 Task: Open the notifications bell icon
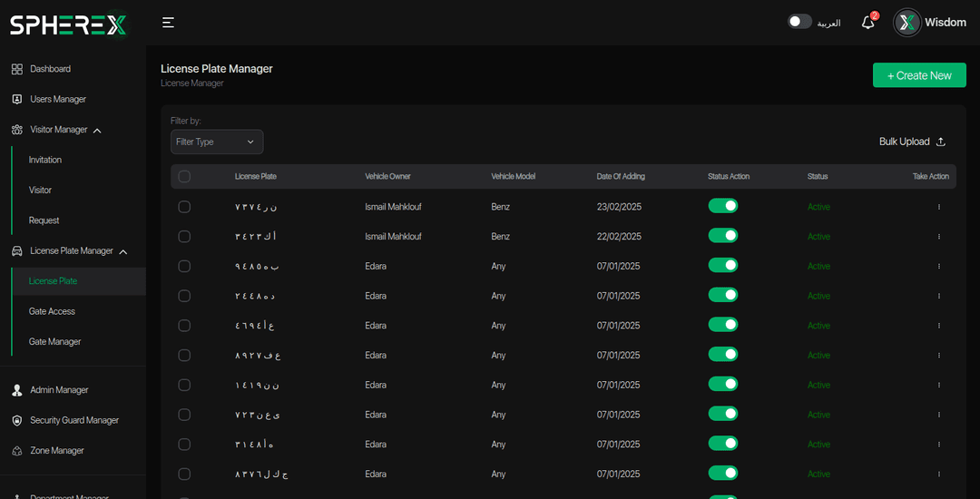tap(867, 23)
